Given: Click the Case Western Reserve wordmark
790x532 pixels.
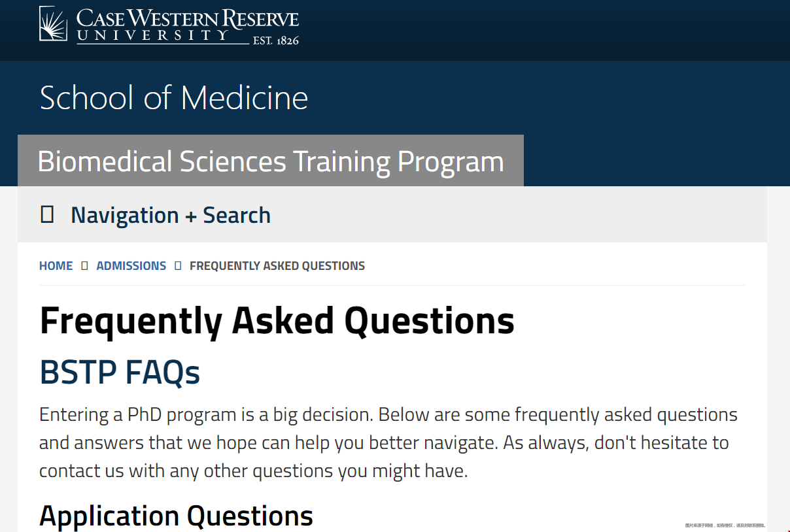Looking at the screenshot, I should (188, 18).
